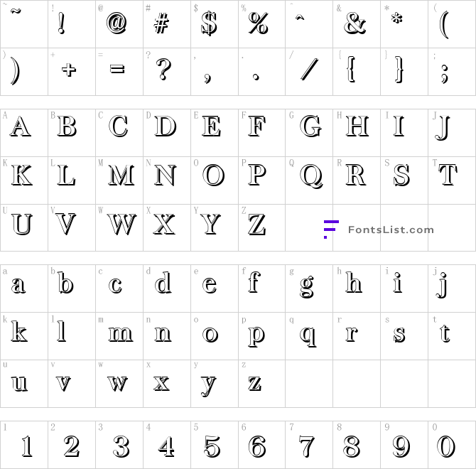Select the semicolon glyph cell
The height and width of the screenshot is (469, 476).
[x=452, y=72]
